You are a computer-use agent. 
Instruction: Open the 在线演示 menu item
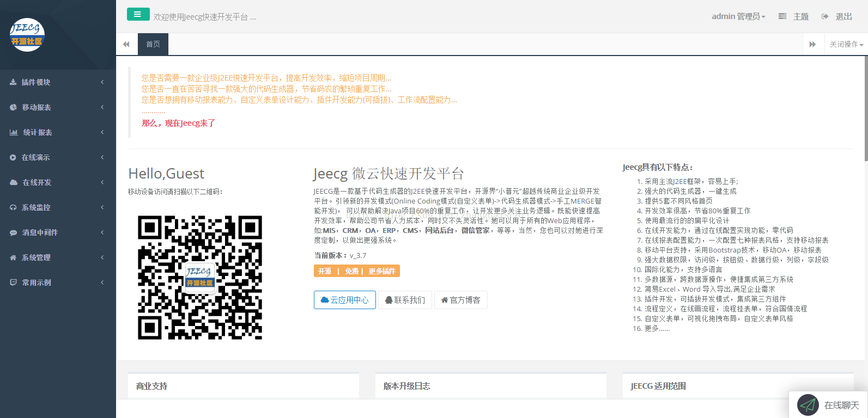58,157
